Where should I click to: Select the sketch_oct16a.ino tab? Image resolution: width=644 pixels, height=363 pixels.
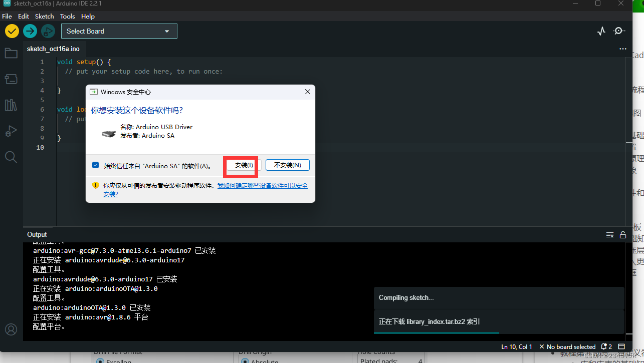53,49
